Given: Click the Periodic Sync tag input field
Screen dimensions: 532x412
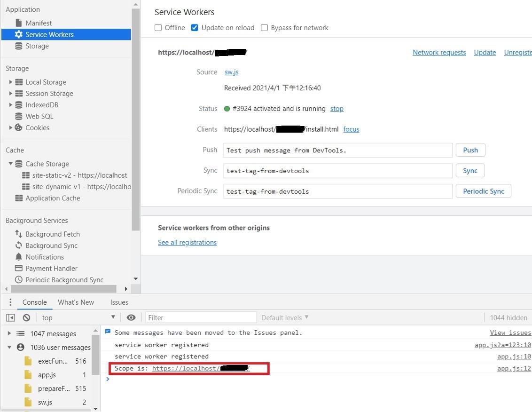Looking at the screenshot, I should point(337,191).
